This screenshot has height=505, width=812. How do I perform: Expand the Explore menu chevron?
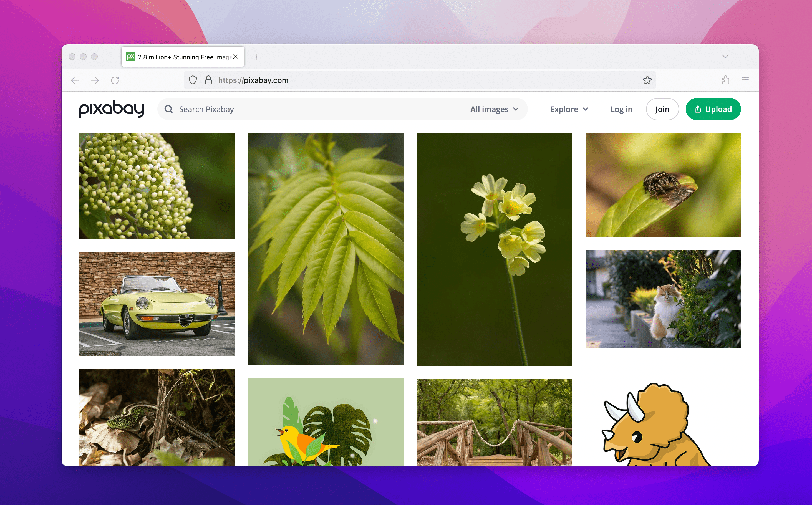[586, 109]
